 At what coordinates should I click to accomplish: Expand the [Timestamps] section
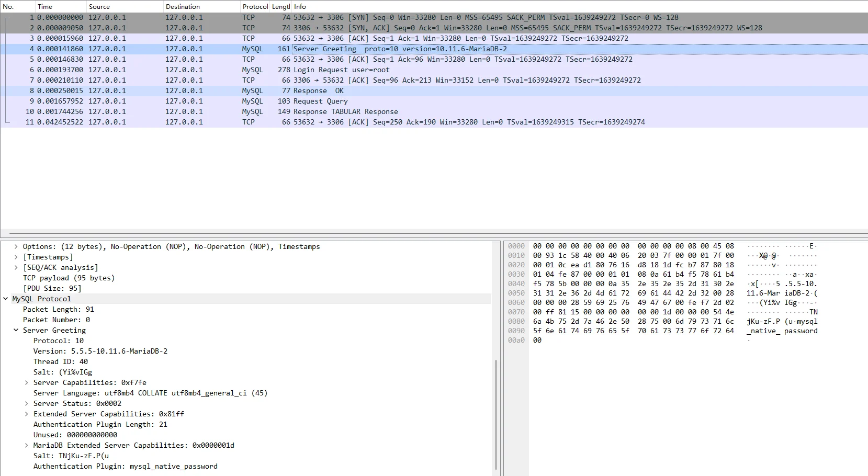click(16, 257)
